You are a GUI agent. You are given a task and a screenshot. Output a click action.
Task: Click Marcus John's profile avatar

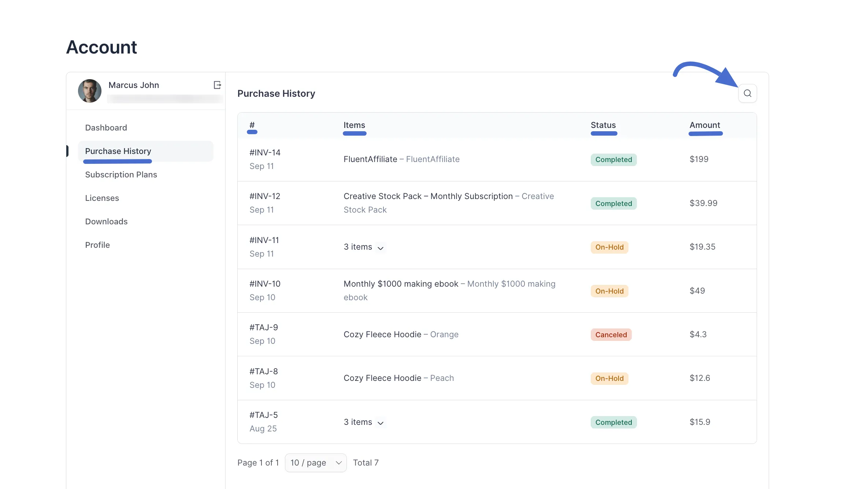tap(90, 91)
